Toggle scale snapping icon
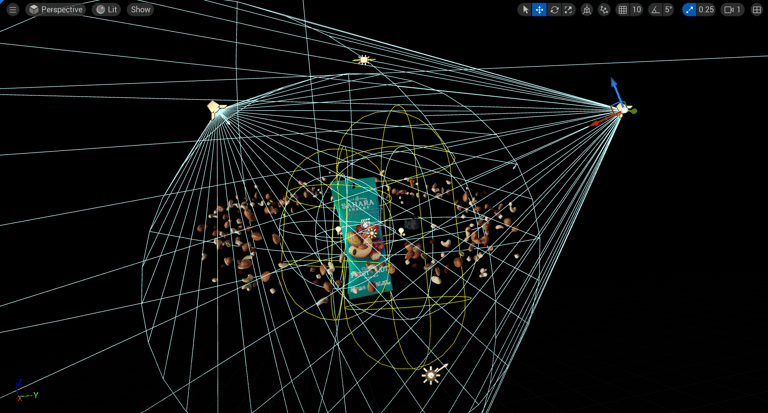The width and height of the screenshot is (768, 413). pyautogui.click(x=689, y=9)
